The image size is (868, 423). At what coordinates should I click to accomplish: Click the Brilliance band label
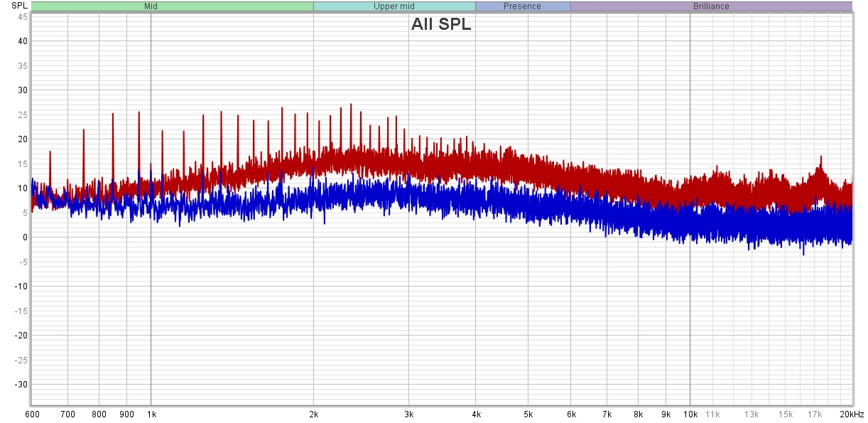click(711, 6)
